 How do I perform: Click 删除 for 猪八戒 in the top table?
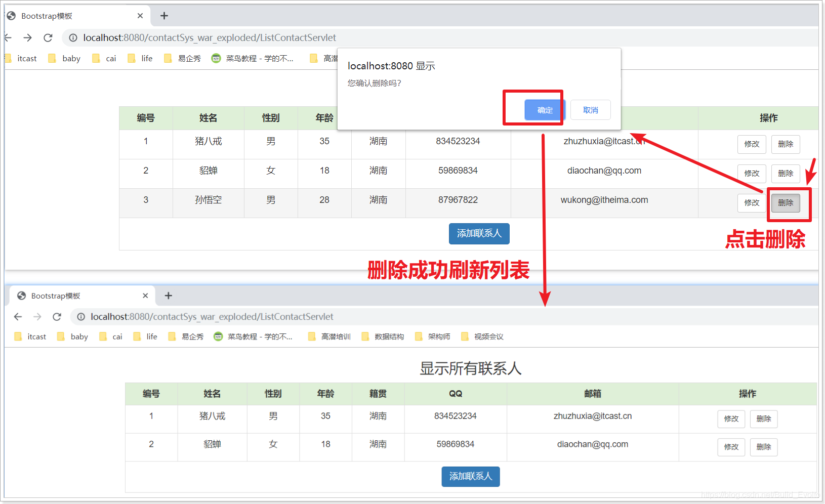coord(786,144)
